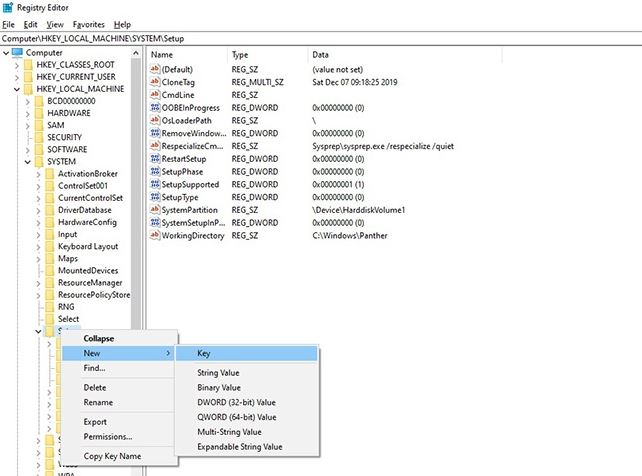Image resolution: width=642 pixels, height=476 pixels.
Task: Choose Rename in the context menu
Action: pos(120,402)
